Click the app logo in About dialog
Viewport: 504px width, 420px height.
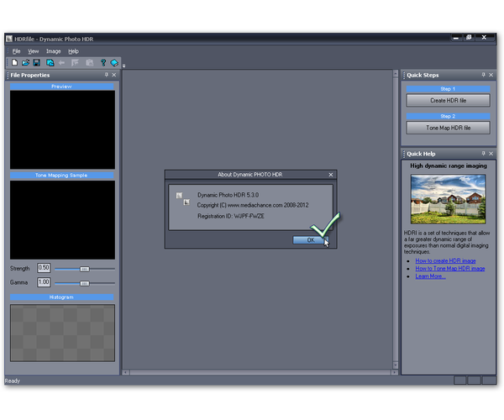(x=183, y=198)
